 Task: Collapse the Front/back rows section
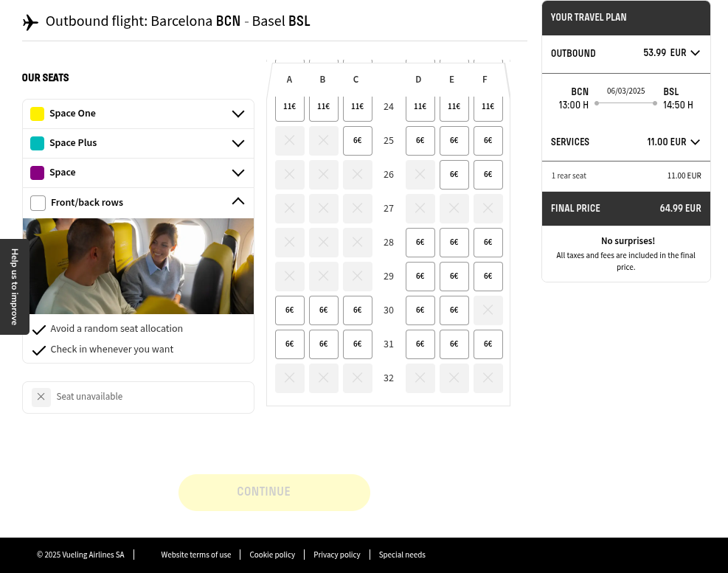139,203
